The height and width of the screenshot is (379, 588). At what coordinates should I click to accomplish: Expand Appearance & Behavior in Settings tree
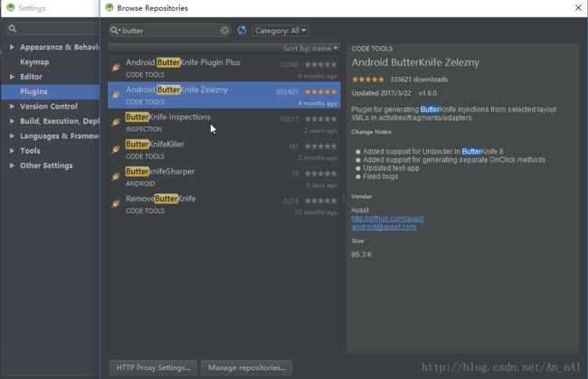(x=12, y=47)
